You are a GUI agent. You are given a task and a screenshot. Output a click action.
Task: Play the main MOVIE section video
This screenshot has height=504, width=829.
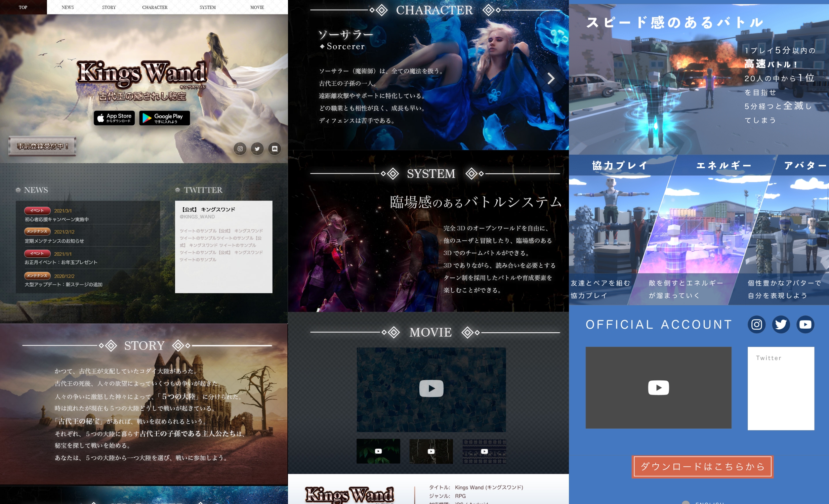coord(431,389)
